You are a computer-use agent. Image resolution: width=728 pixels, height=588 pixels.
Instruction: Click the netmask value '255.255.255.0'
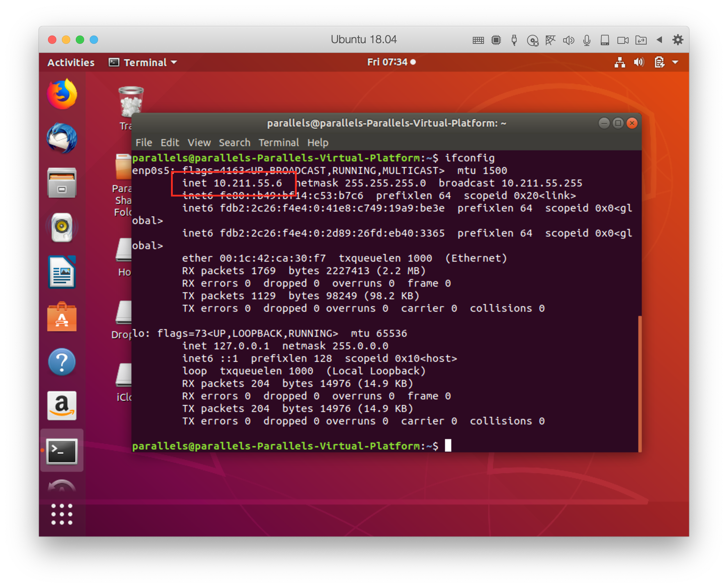pos(385,183)
